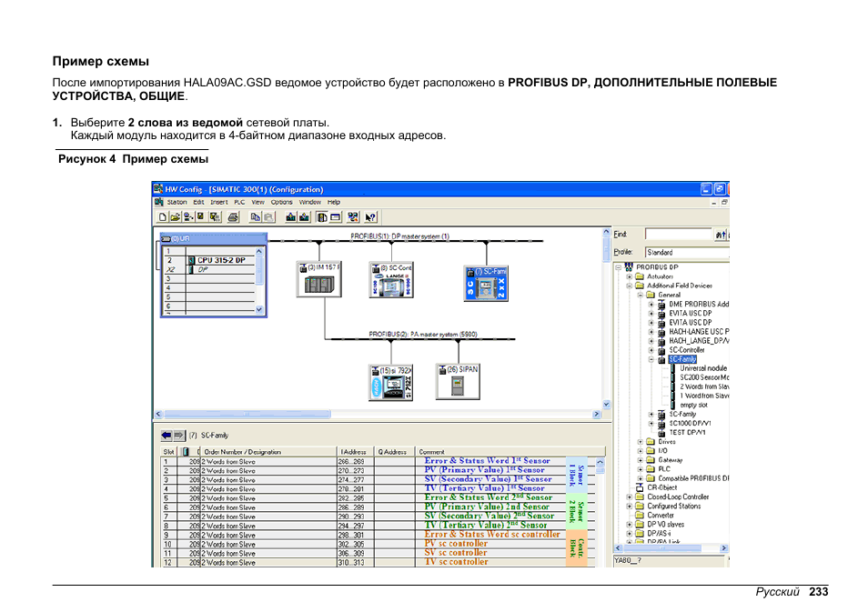Image resolution: width=868 pixels, height=612 pixels.
Task: Select the Universal module catalog entry
Action: [702, 368]
